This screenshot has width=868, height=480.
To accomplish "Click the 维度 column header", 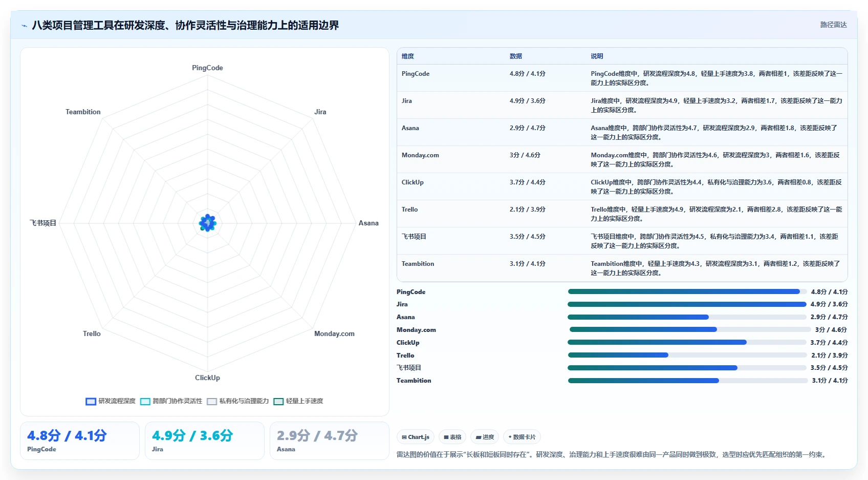I will coord(408,56).
